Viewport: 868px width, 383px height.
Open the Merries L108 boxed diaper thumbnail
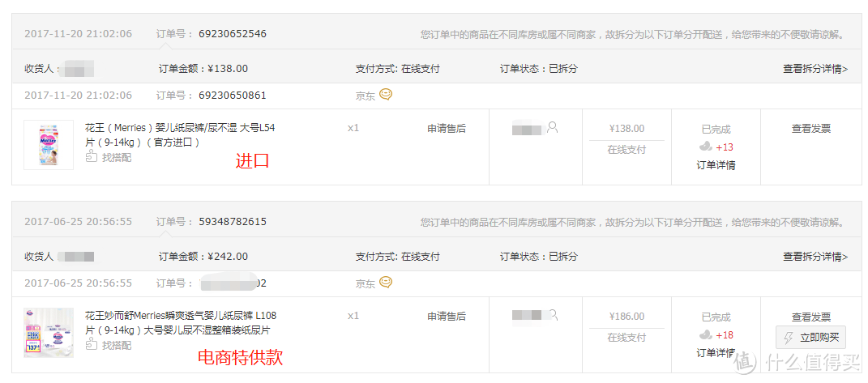tap(49, 332)
